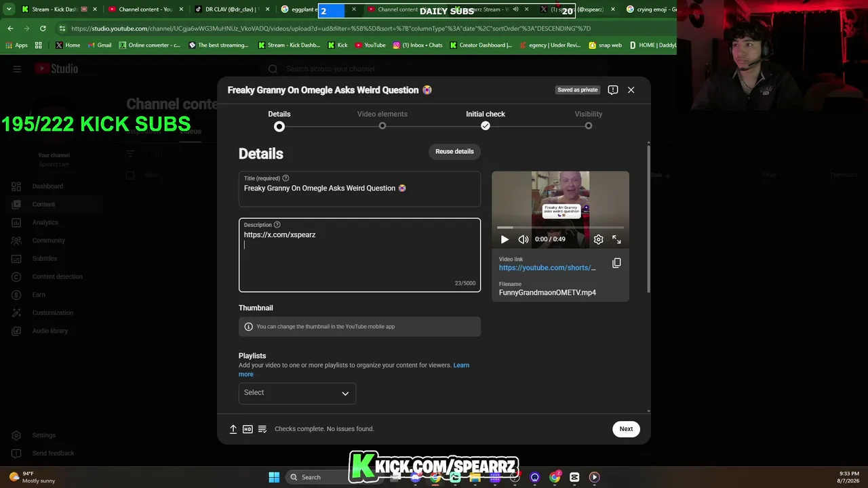Go to the Initial check step
This screenshot has height=488, width=868.
coord(486,119)
